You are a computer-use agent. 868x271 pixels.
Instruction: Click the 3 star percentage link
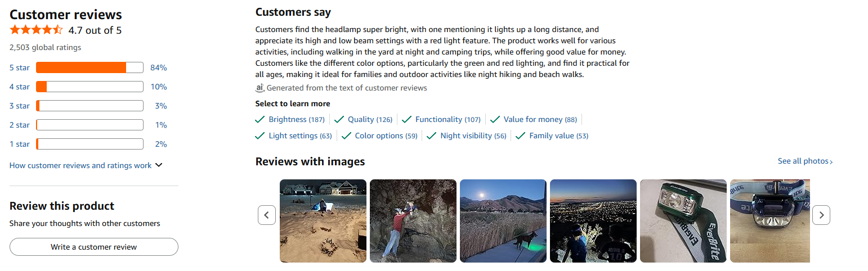pyautogui.click(x=161, y=106)
